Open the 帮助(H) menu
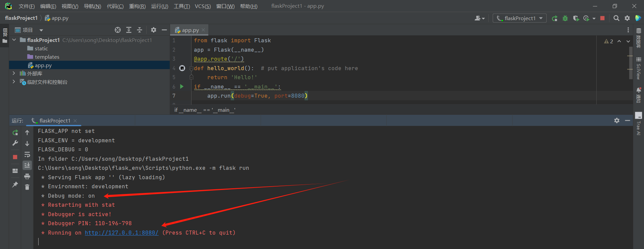 (x=249, y=6)
